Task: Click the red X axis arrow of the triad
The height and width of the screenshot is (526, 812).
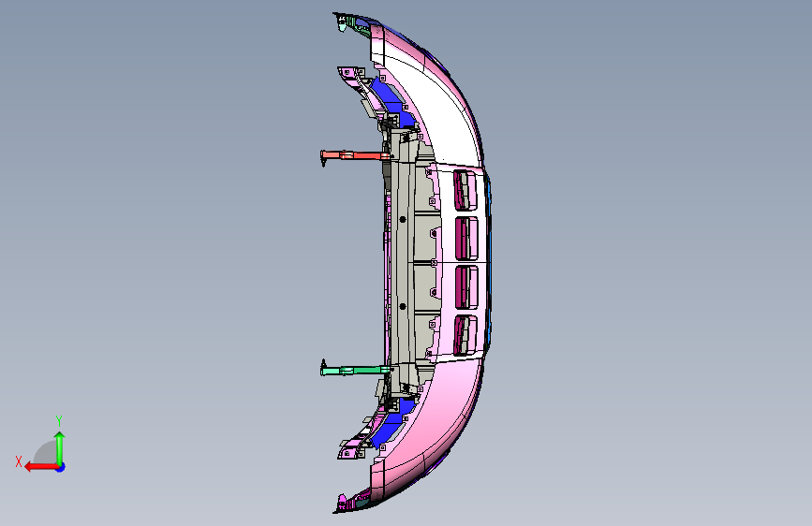Action: coord(41,467)
